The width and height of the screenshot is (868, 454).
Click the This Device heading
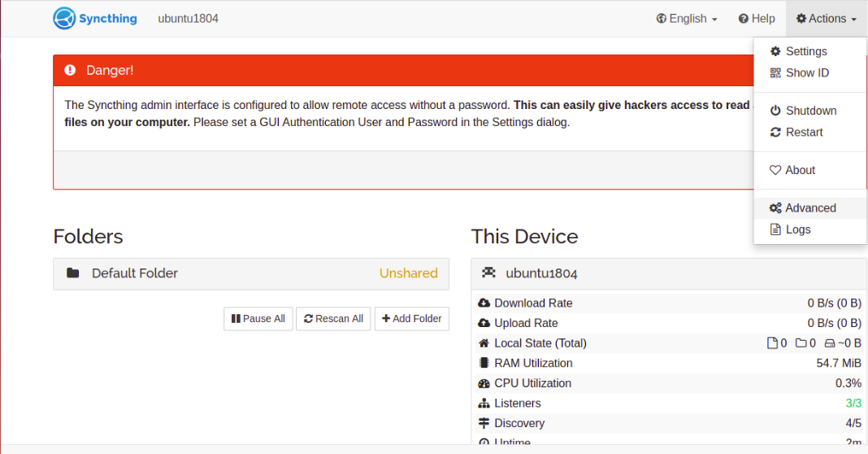[524, 237]
